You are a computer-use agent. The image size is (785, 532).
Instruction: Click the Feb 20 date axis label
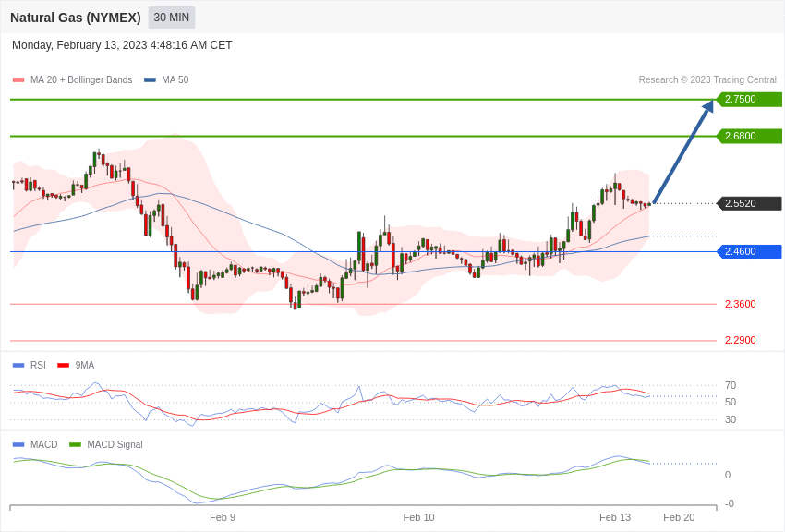pyautogui.click(x=679, y=517)
